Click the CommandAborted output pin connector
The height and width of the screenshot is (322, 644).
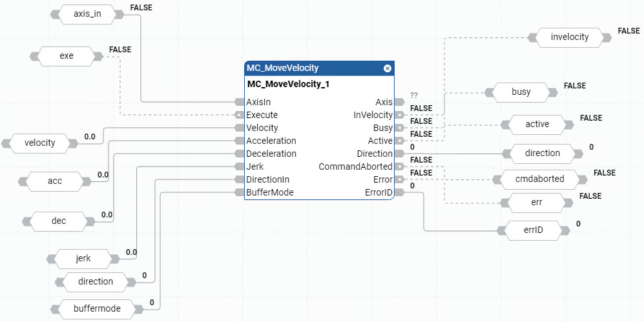(x=400, y=166)
